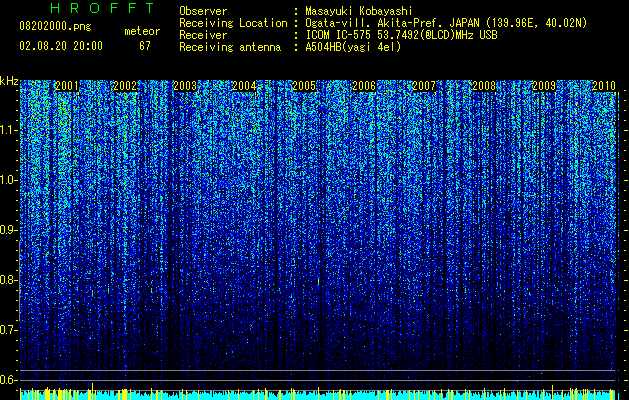The image size is (629, 400).
Task: Click the 2002 time marker
Action: click(125, 85)
